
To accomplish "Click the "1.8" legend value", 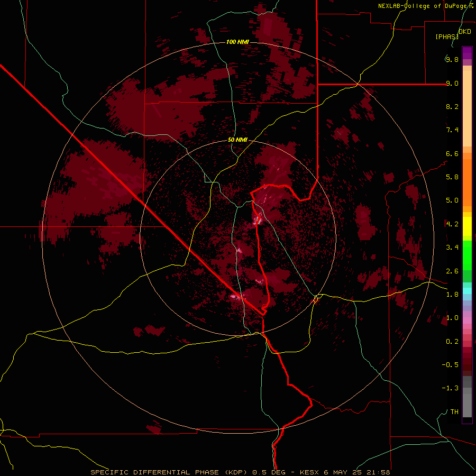I will (452, 295).
